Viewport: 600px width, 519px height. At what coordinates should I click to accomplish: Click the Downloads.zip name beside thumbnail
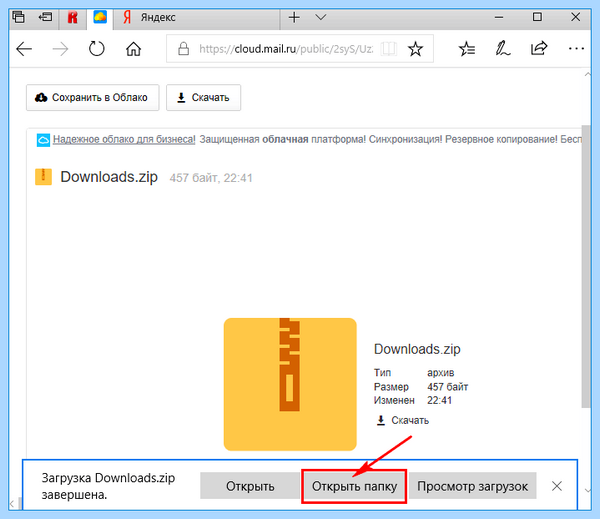coord(417,349)
